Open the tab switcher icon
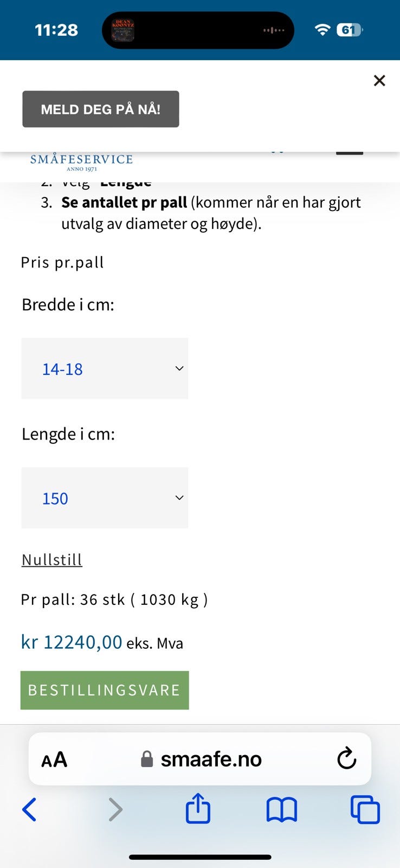 click(x=365, y=809)
